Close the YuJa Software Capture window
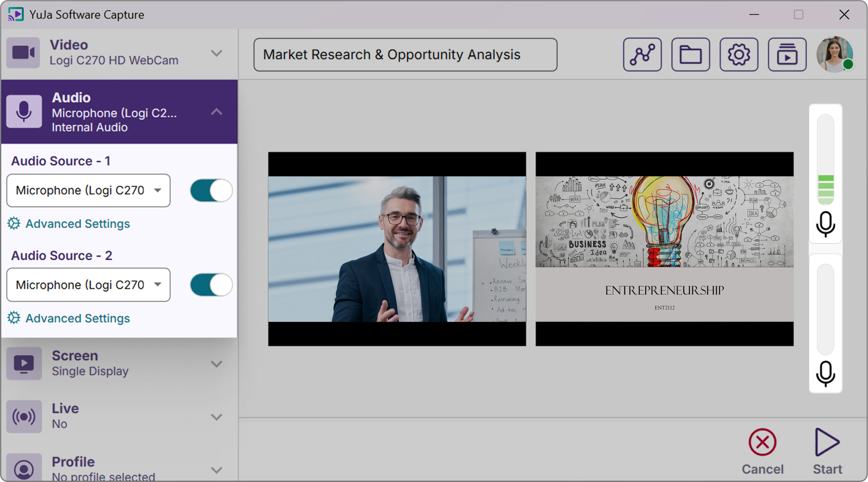Viewport: 868px width, 482px height. (844, 15)
